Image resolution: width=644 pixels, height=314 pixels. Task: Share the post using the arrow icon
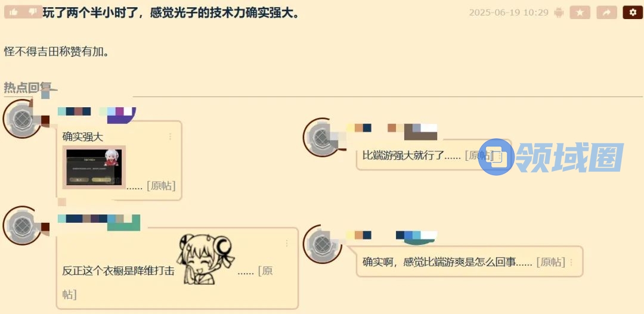click(x=606, y=13)
